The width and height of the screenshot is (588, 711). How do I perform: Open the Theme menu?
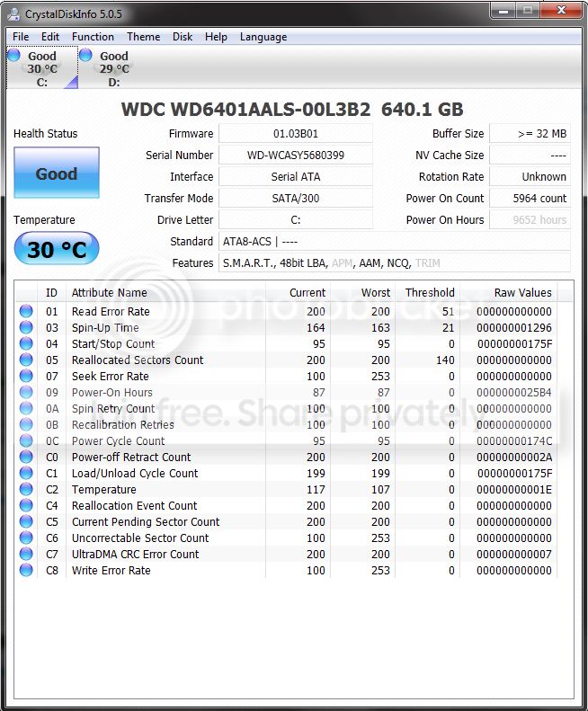[143, 37]
